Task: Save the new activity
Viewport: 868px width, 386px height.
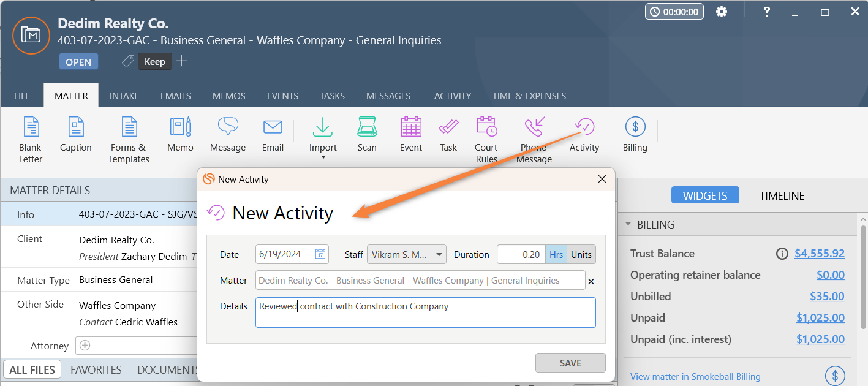Action: pos(570,363)
